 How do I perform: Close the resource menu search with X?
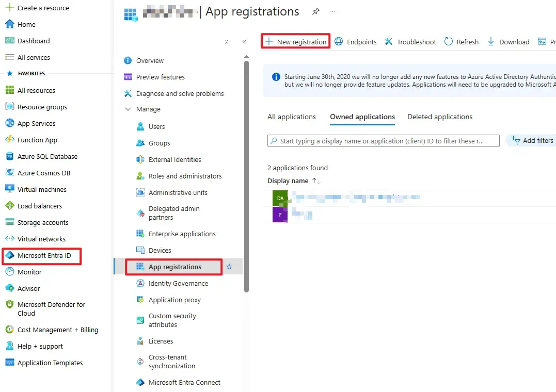pyautogui.click(x=227, y=42)
